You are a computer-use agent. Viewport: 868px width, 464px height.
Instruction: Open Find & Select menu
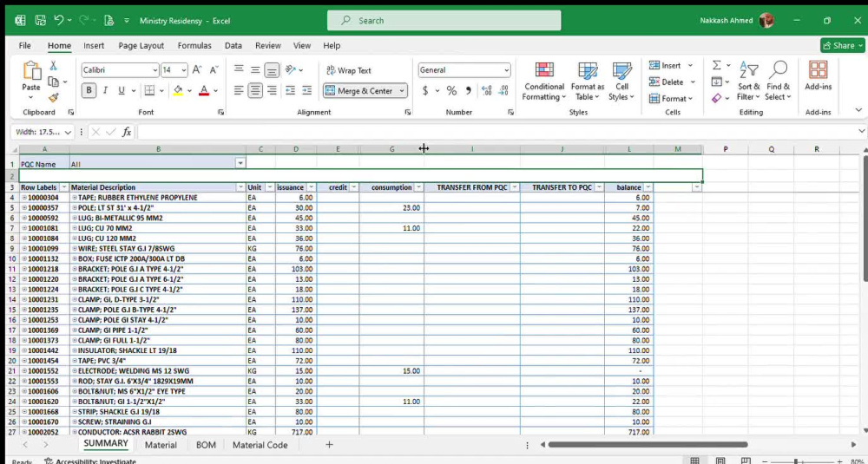click(778, 82)
